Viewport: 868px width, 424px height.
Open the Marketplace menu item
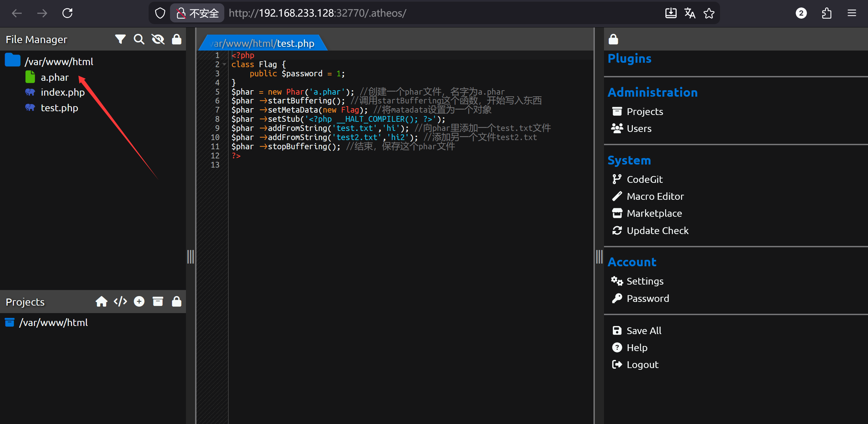[654, 213]
